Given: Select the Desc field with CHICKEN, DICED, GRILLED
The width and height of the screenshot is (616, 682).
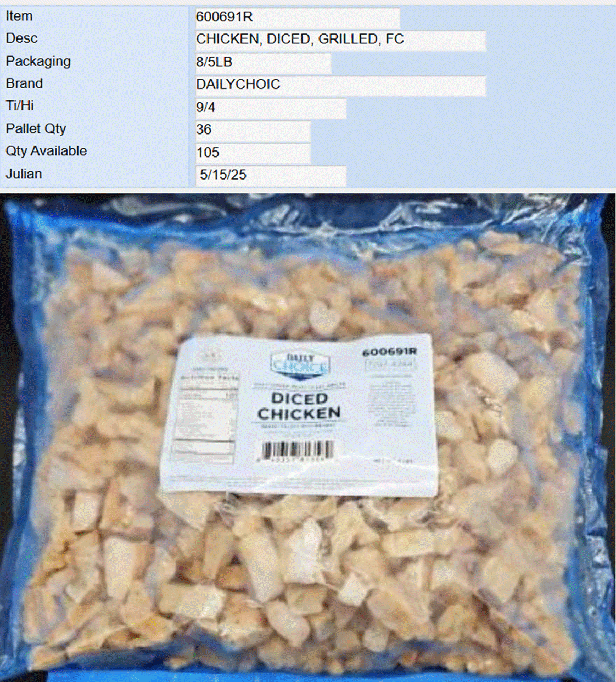Looking at the screenshot, I should click(340, 40).
